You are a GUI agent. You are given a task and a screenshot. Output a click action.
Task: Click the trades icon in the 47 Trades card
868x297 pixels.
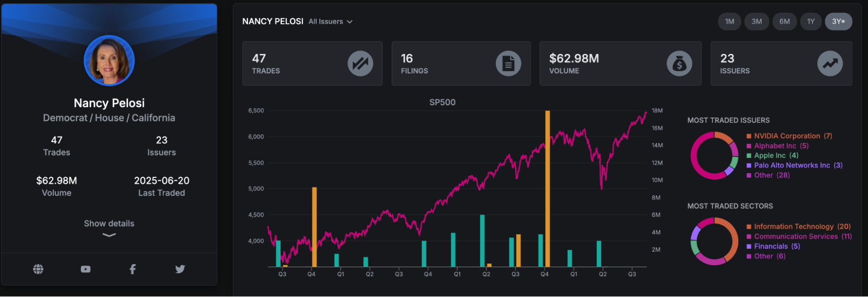[x=360, y=63]
